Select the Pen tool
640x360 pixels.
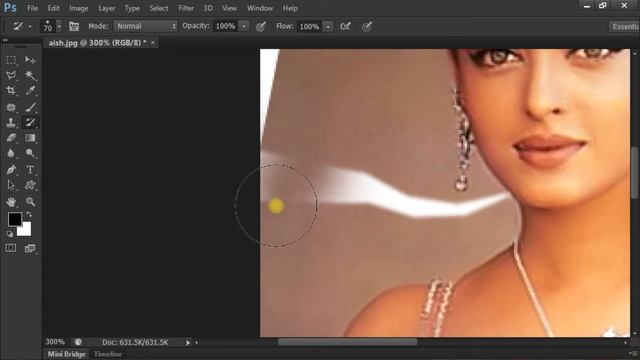click(x=11, y=170)
